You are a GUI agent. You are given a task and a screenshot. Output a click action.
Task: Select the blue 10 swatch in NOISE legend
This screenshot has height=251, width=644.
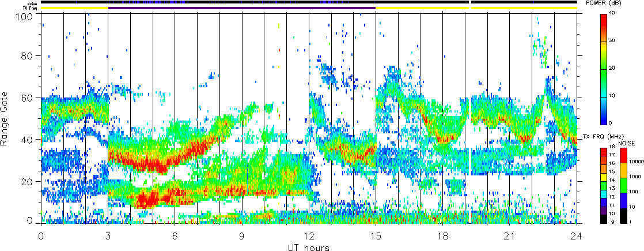pos(623,201)
